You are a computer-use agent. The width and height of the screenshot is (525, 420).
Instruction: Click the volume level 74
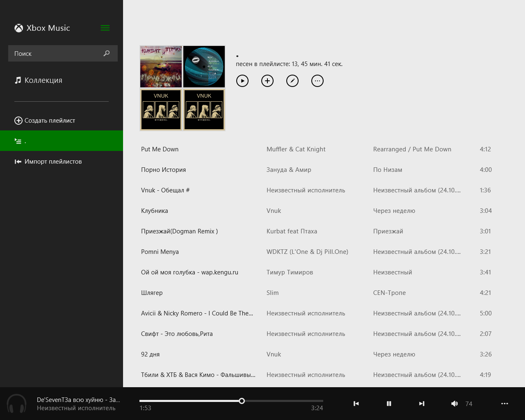[469, 404]
